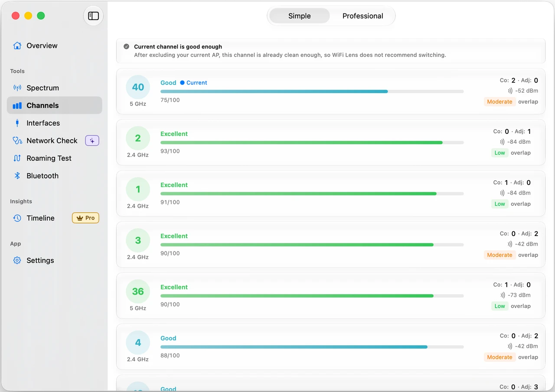Click the 5 GHz label under channel 36

point(138,308)
